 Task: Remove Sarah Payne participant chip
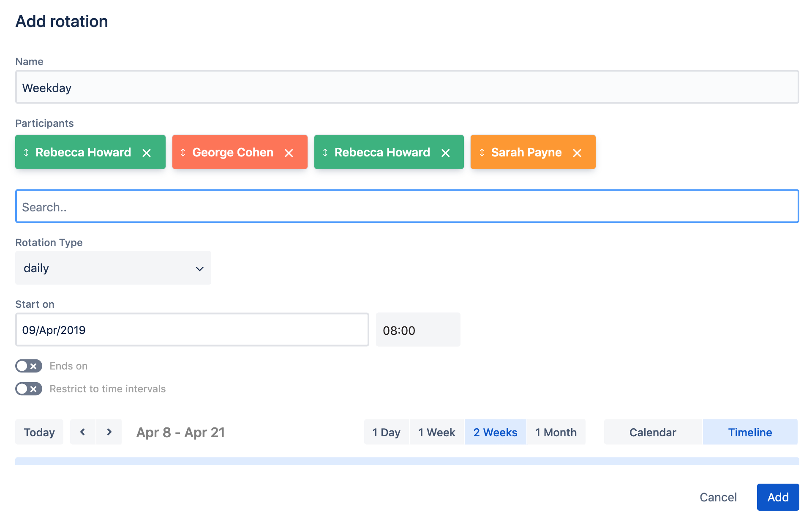[577, 153]
